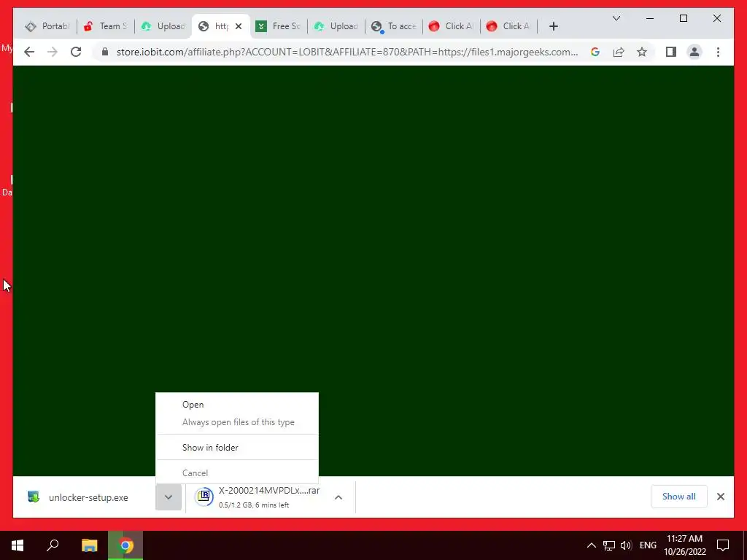Go back to the previous page

29,52
